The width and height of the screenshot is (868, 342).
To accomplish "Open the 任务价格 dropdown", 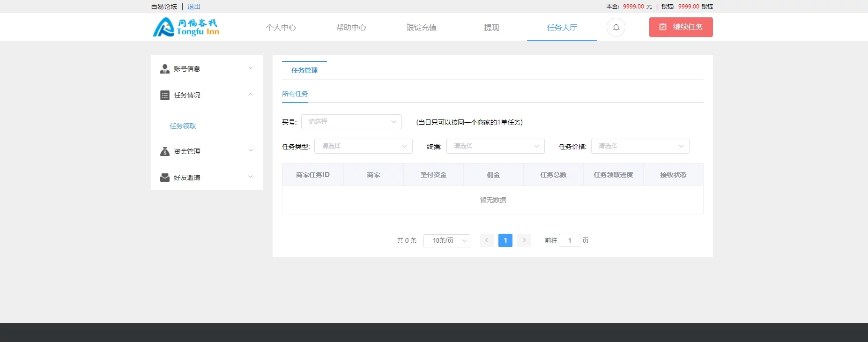I will pos(640,146).
